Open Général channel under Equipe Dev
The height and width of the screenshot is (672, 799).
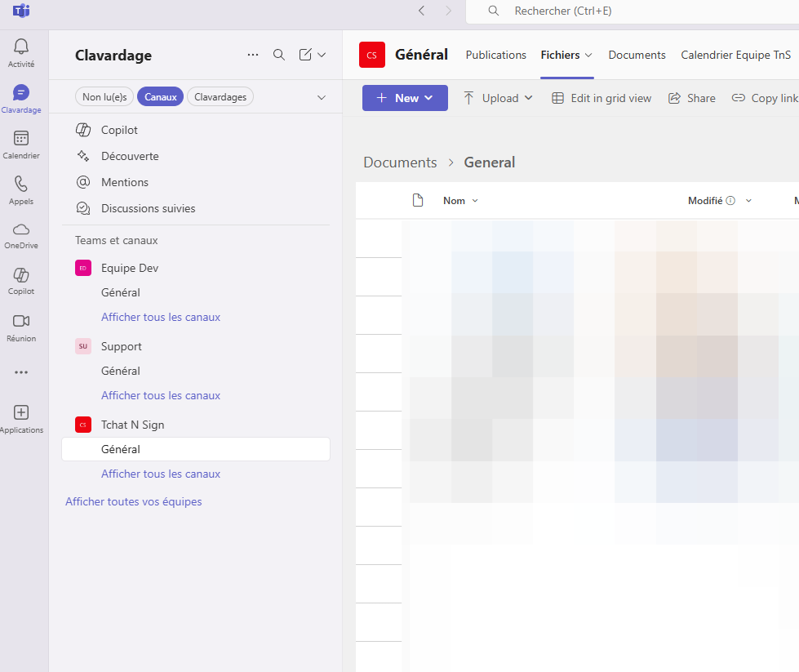[196, 292]
